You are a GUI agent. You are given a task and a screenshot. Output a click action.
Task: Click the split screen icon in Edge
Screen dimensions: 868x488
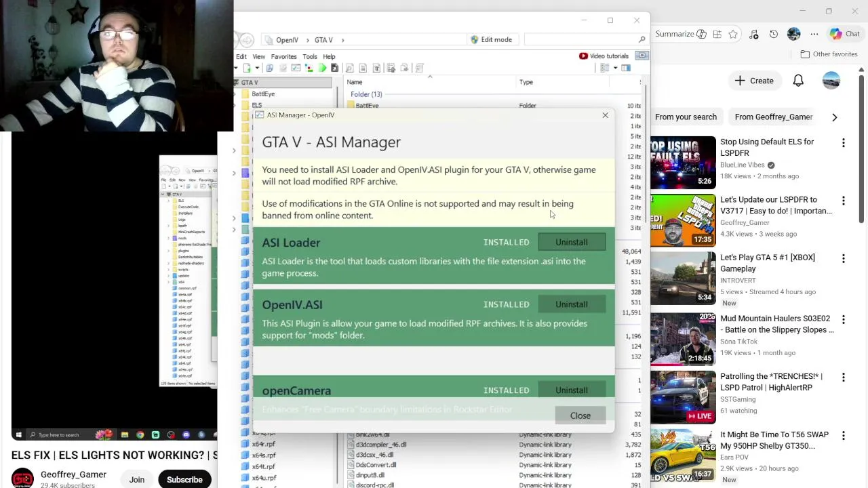coord(717,34)
